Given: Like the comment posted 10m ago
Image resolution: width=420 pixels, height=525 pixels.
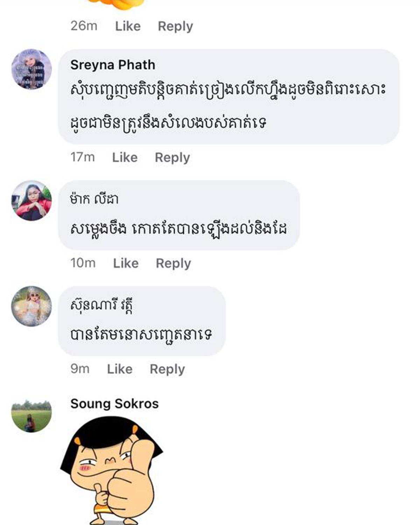Looking at the screenshot, I should (x=126, y=263).
